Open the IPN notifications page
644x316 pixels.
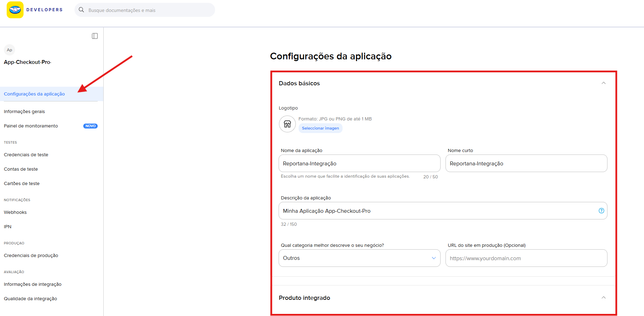pos(8,227)
